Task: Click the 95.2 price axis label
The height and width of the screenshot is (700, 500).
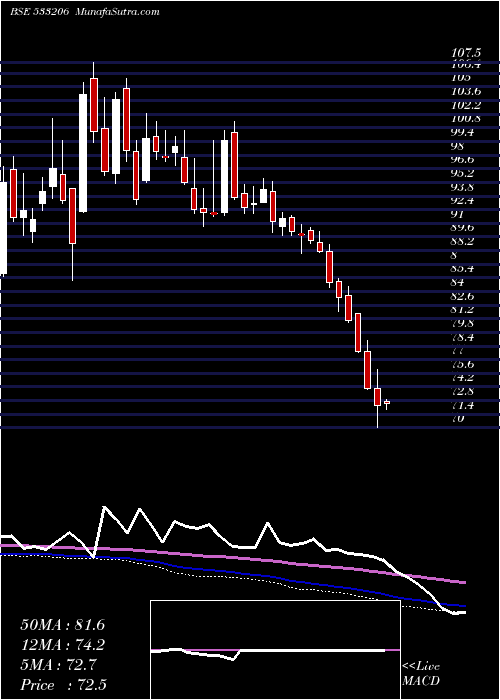Action: [463, 173]
